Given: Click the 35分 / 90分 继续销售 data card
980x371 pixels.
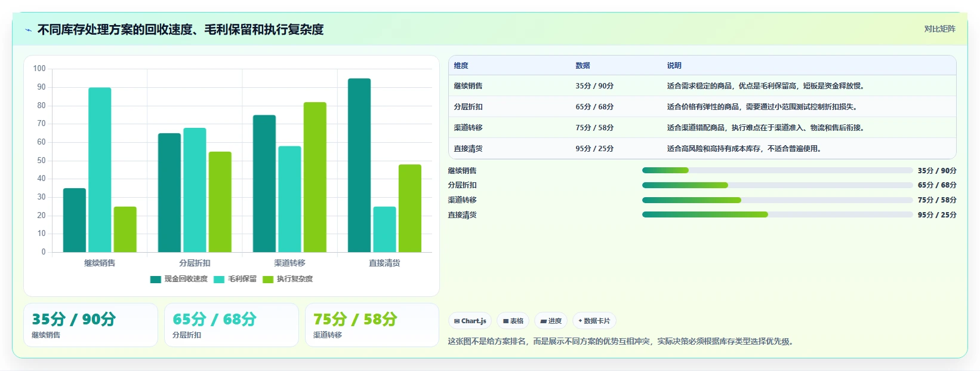Looking at the screenshot, I should tap(91, 325).
